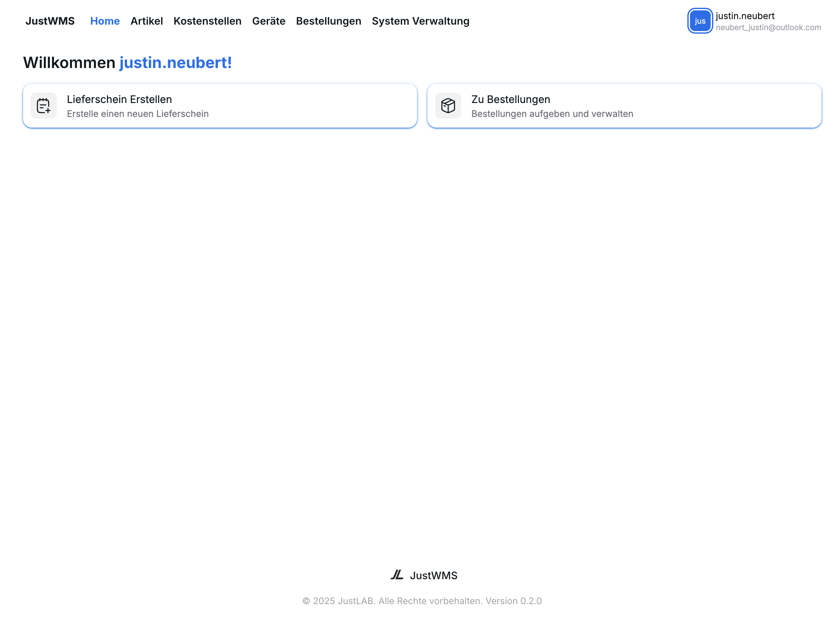The height and width of the screenshot is (620, 840).
Task: Click the justin.neubert username in header
Action: [745, 16]
